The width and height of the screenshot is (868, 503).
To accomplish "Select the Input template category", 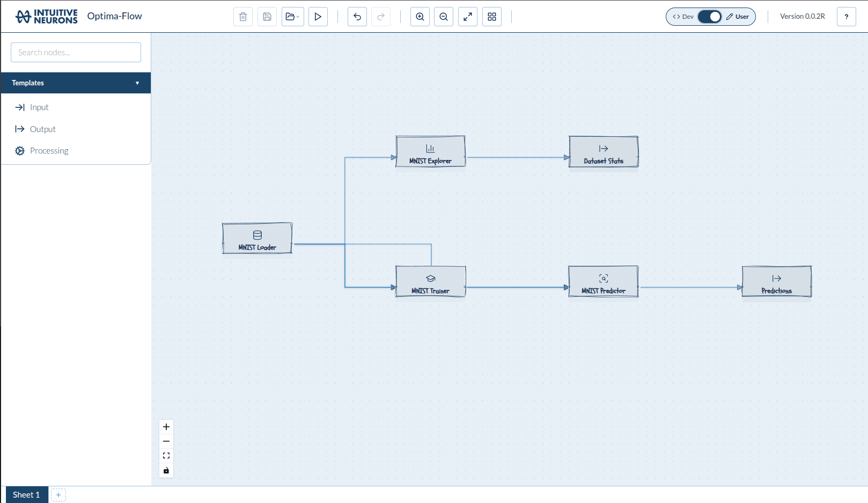I will pos(39,107).
